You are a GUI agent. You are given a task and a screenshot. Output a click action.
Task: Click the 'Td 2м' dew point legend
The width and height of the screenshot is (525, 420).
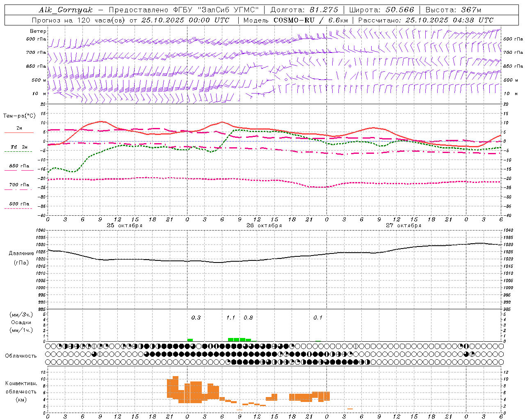(x=19, y=147)
